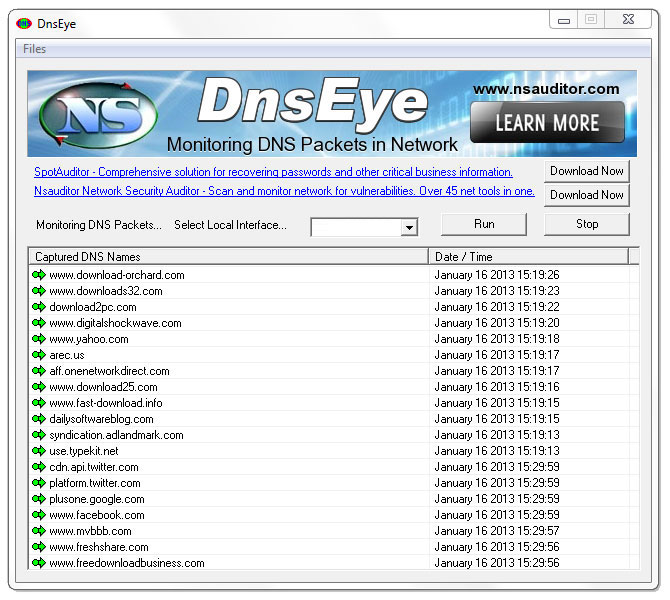Select the arrow icon beside arec.us
Image resolution: width=670 pixels, height=600 pixels.
(x=39, y=355)
